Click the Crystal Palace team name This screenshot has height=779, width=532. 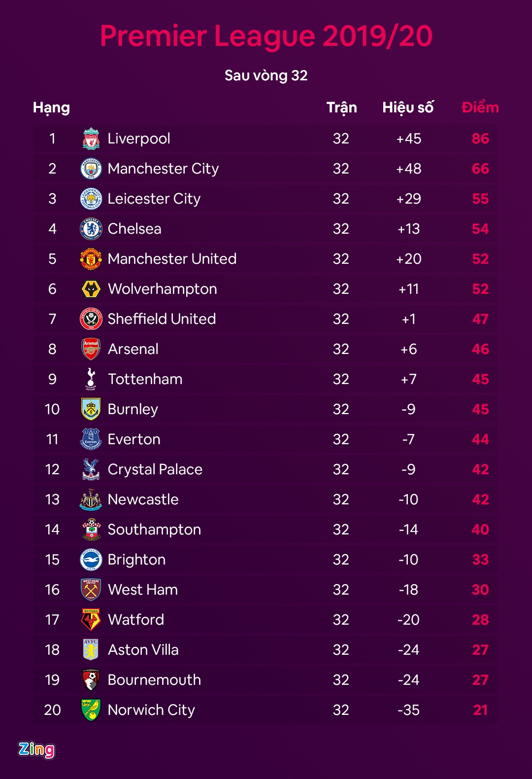pos(155,469)
